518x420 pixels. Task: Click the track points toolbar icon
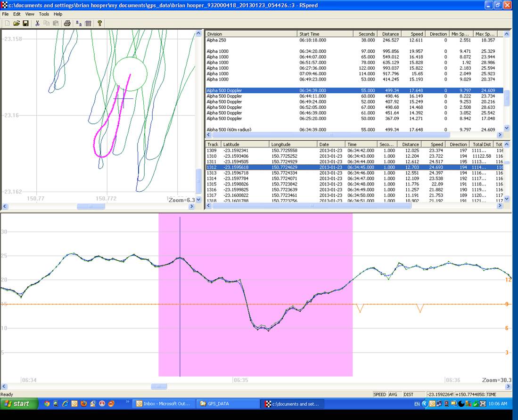pyautogui.click(x=78, y=23)
